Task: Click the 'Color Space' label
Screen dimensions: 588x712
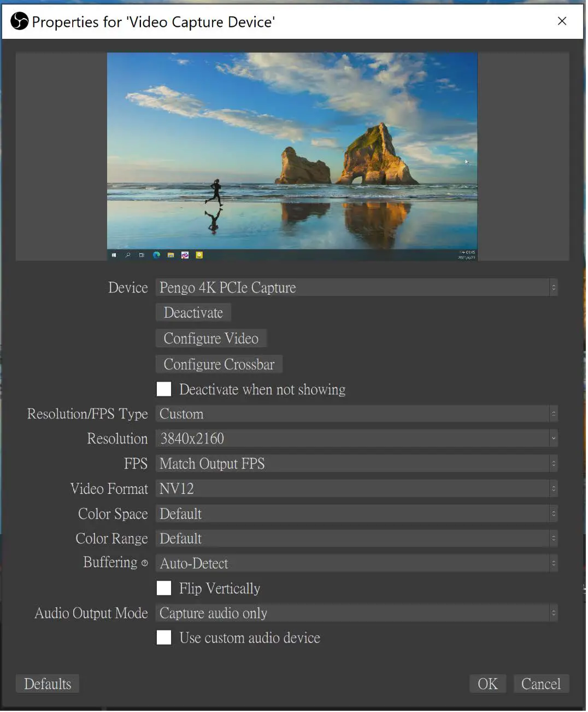Action: [x=113, y=515]
